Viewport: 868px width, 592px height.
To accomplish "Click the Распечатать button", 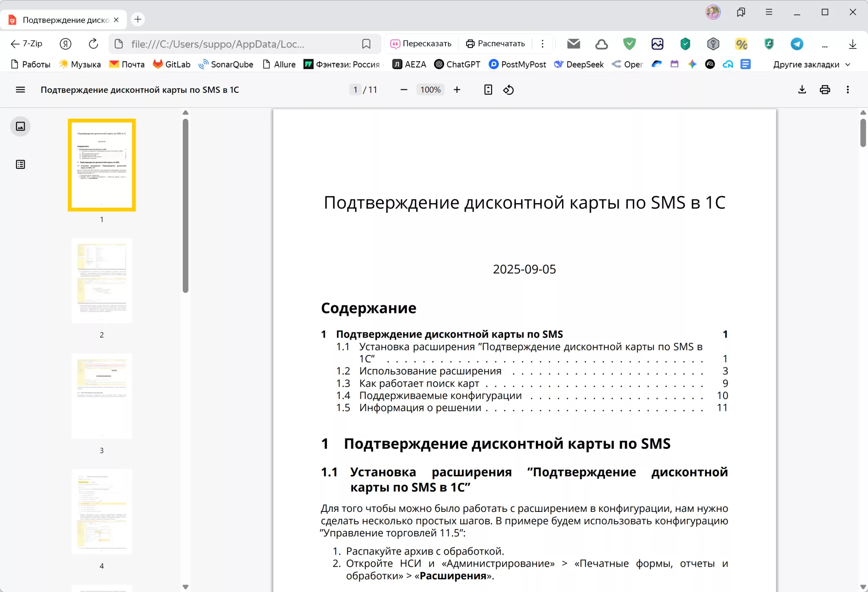I will click(x=495, y=44).
